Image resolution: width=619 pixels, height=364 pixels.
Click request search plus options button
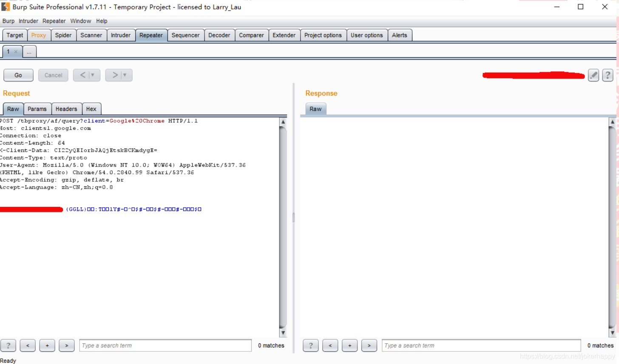(x=47, y=346)
